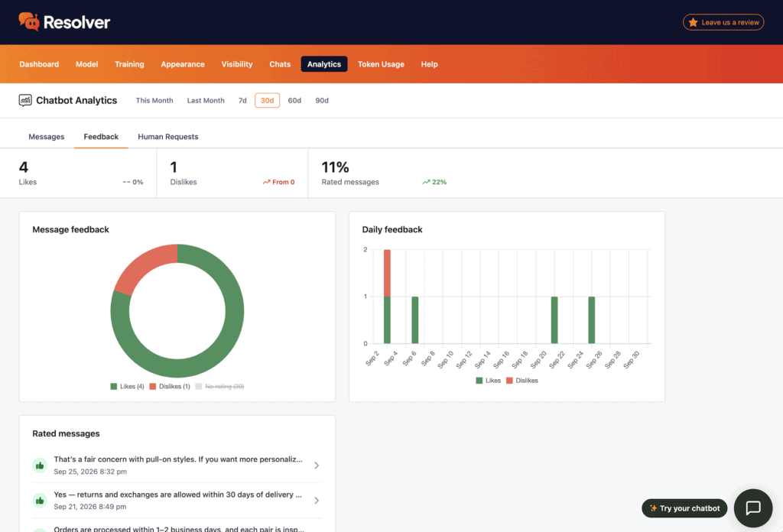Click the Resolver robot logo icon
Screen dimensions: 783x532
point(29,21)
